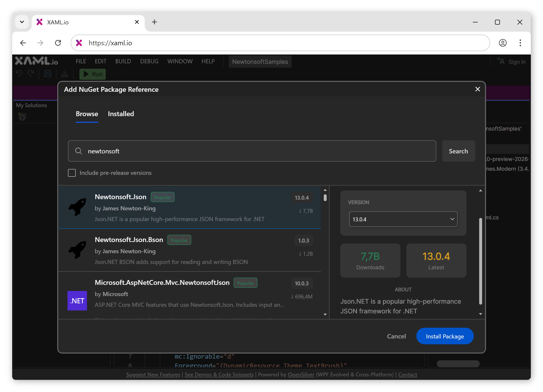Switch to the Installed tab
Image resolution: width=543 pixels, height=392 pixels.
[121, 114]
